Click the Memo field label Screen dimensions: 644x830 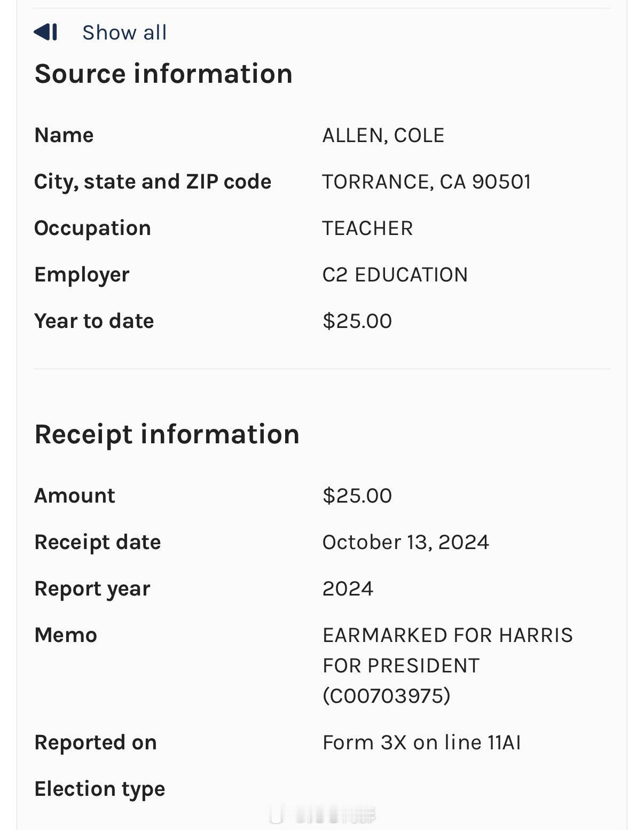(x=65, y=635)
